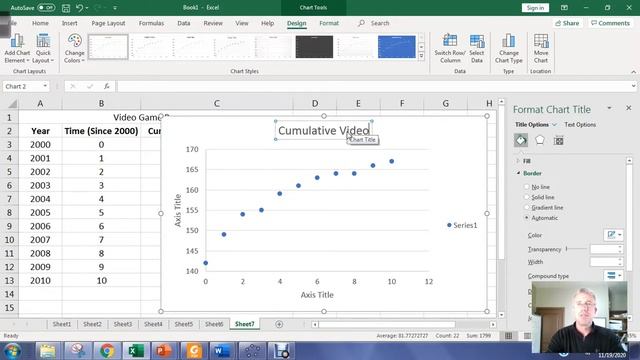Screen dimensions: 640x360
Task: Select the dark chart style thumbnail
Action: [314, 47]
